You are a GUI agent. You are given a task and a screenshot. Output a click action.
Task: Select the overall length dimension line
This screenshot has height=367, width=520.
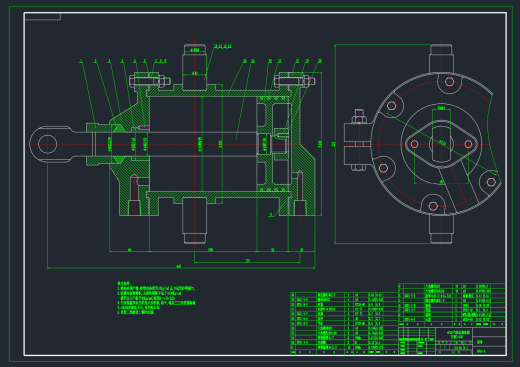(x=181, y=267)
